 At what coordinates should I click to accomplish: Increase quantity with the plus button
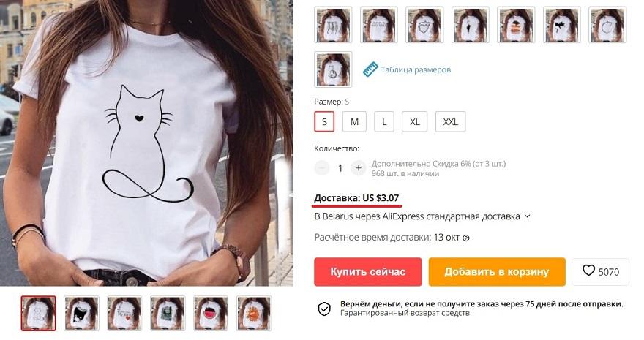pyautogui.click(x=358, y=168)
